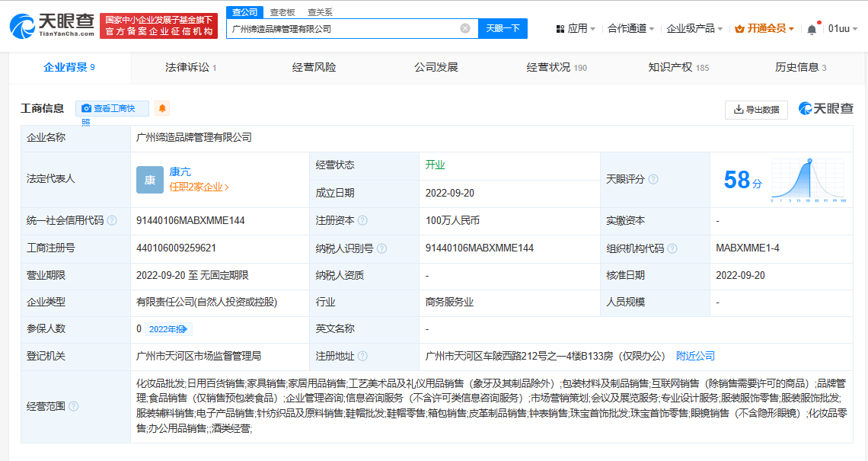Click the 核准日期 value 2022-09-20
Viewport: 868px width, 461px height.
(740, 275)
